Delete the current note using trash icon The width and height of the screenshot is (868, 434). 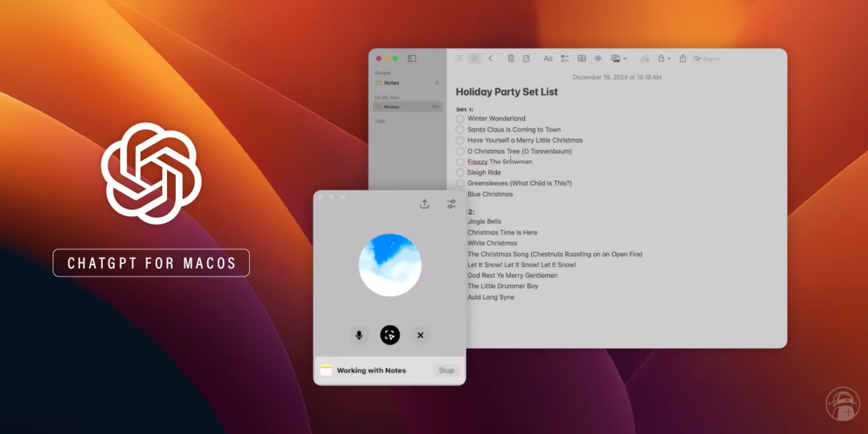pyautogui.click(x=511, y=58)
